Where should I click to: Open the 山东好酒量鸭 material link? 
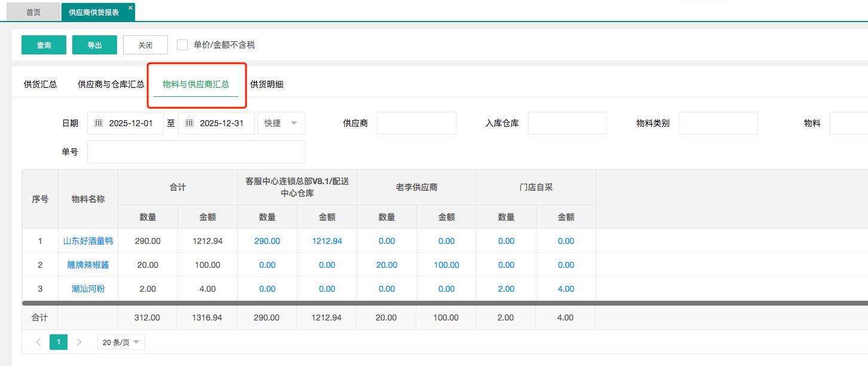click(x=88, y=241)
